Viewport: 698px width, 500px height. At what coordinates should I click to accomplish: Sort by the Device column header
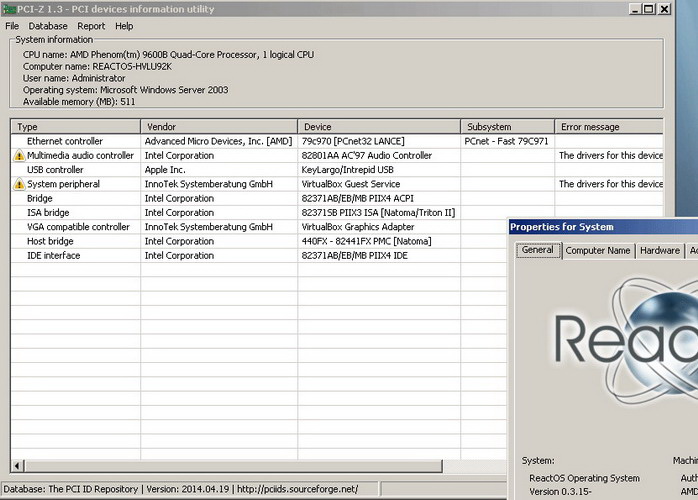(x=379, y=127)
